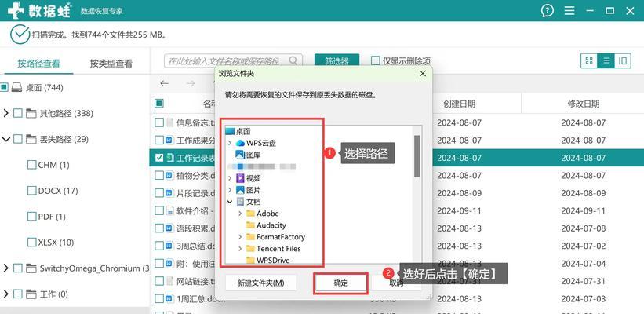Enable 仅显示删除项 checkbox
Viewport: 644px width, 314px height.
375,60
